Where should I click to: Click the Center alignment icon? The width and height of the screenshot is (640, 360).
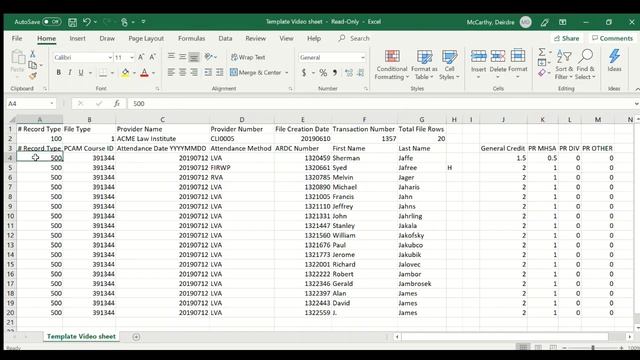[182, 73]
